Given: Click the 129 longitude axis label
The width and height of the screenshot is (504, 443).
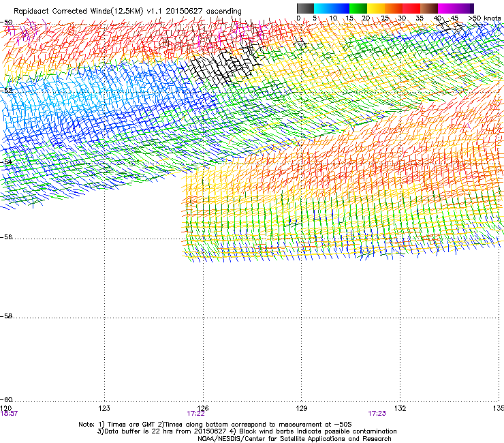Looking at the screenshot, I should pyautogui.click(x=302, y=408).
